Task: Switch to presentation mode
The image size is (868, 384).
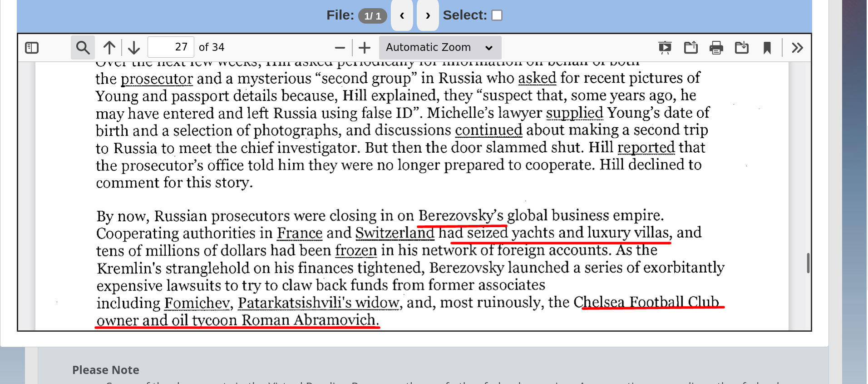Action: 665,47
